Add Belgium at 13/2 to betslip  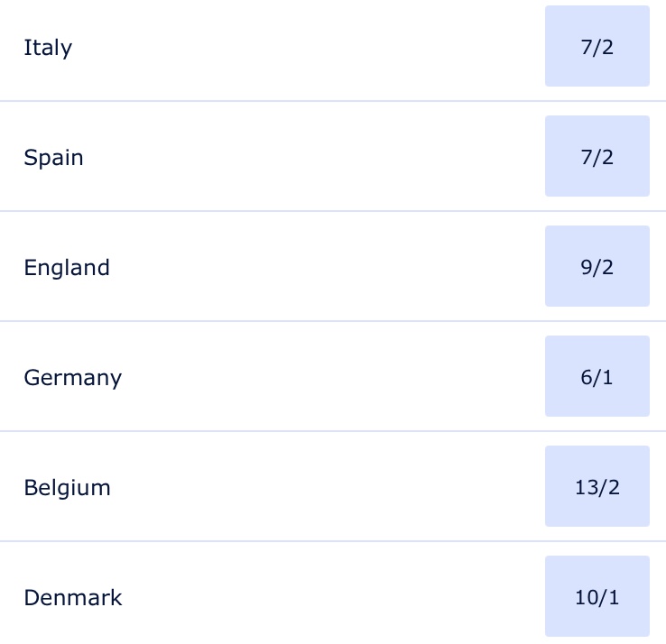[x=597, y=487]
